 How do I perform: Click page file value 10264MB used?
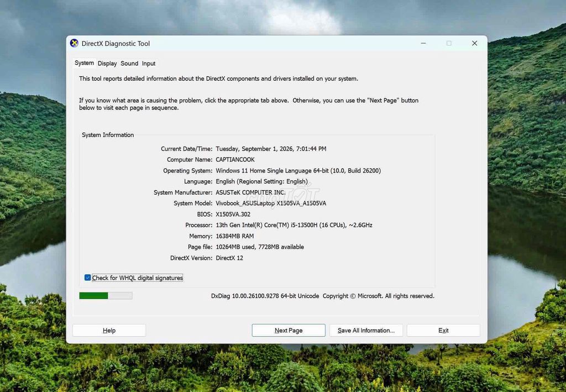[x=260, y=247]
